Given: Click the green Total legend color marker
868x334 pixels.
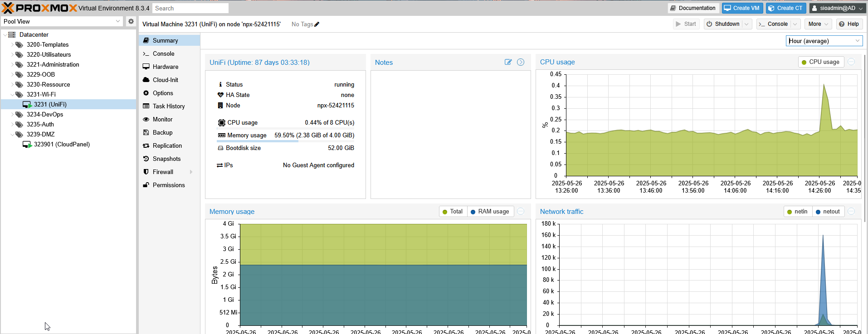Looking at the screenshot, I should point(445,212).
